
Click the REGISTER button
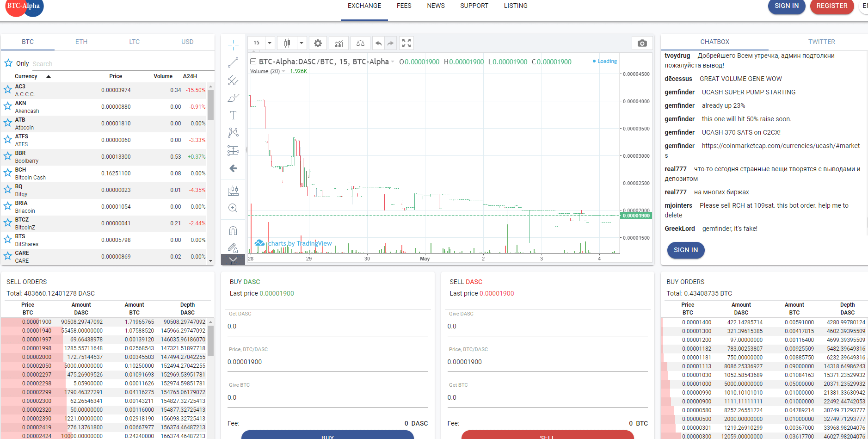tap(831, 6)
